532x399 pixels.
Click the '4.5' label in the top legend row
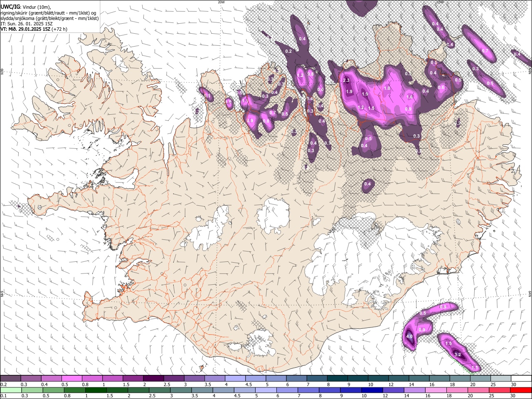[x=249, y=384]
